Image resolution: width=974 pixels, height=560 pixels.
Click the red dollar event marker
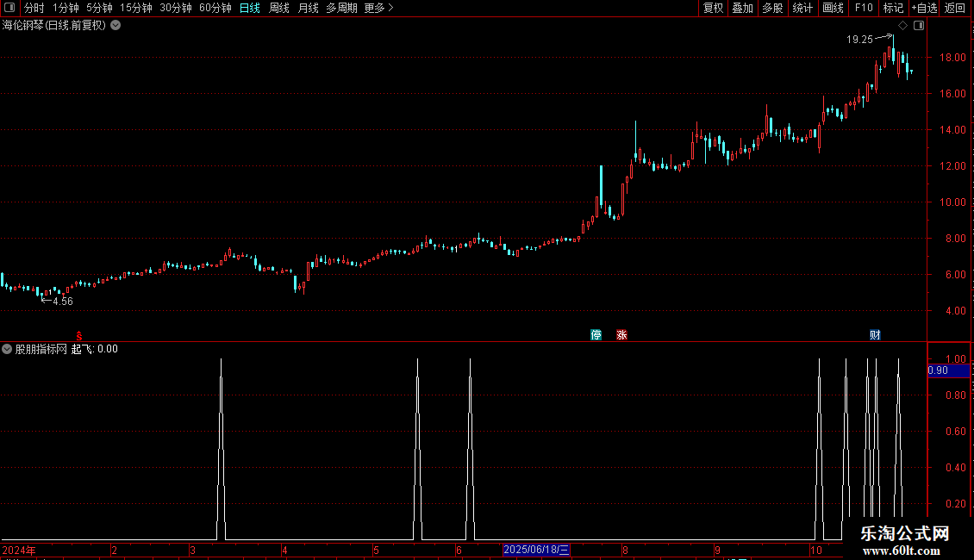(x=79, y=335)
